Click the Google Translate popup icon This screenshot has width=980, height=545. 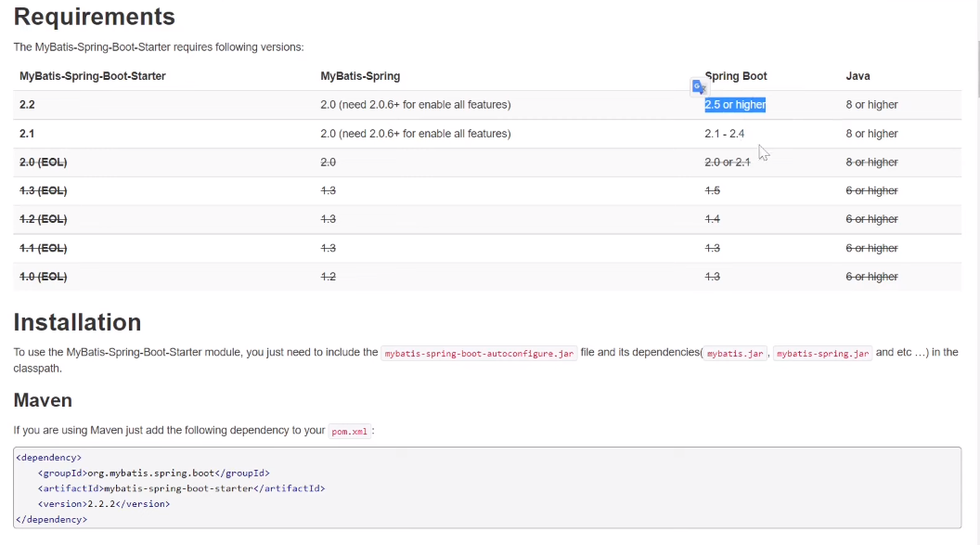pos(699,86)
